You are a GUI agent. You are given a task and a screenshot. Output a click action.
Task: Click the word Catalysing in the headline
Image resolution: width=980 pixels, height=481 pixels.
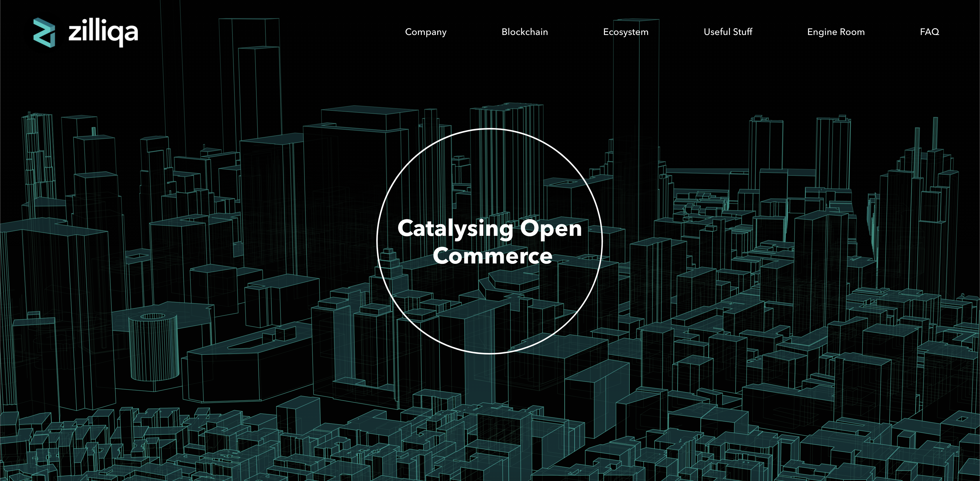click(x=455, y=229)
